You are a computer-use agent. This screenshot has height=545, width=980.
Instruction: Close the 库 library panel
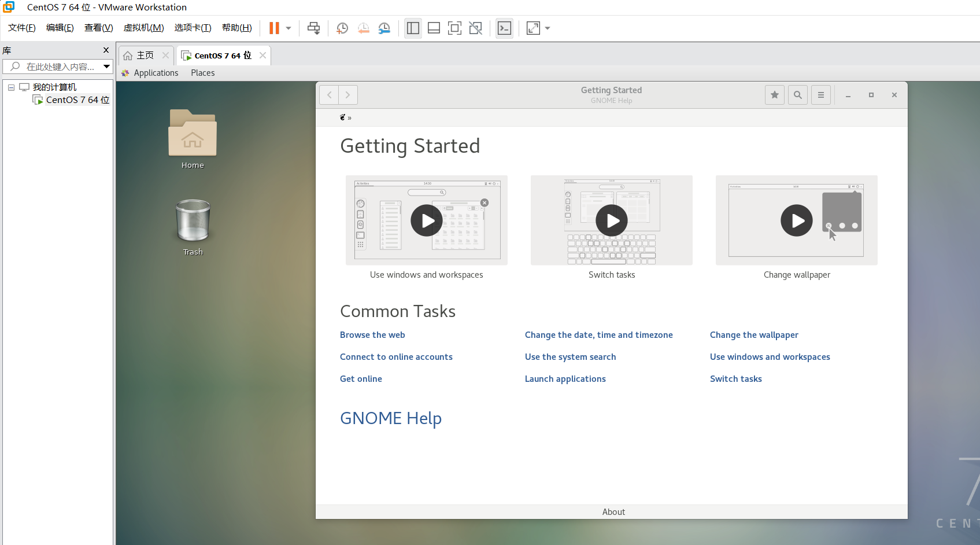point(106,50)
